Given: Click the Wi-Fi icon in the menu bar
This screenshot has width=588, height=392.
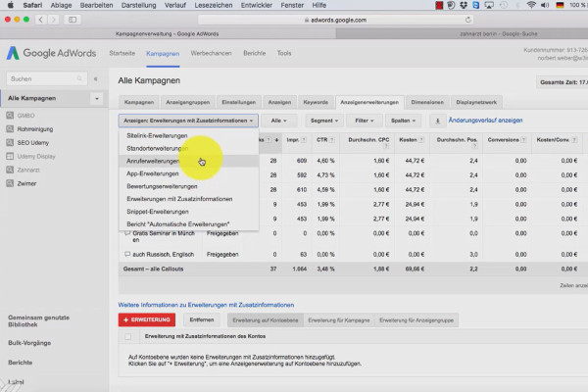Looking at the screenshot, I should point(530,5).
